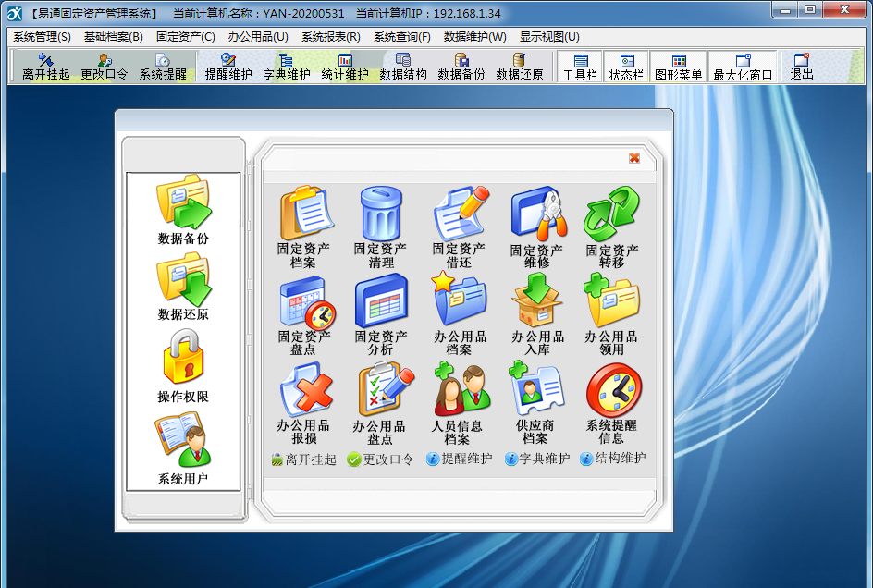The image size is (873, 588).
Task: Open the 人员信息档案 icon
Action: click(x=459, y=403)
